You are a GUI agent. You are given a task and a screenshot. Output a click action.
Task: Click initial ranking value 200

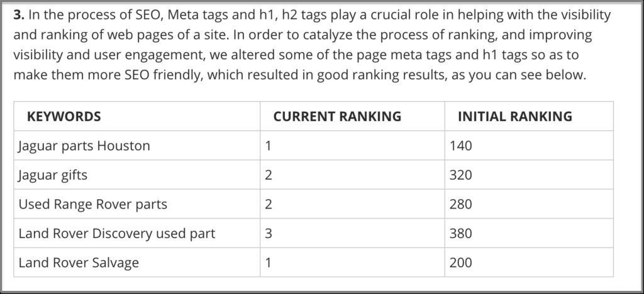[x=461, y=263]
